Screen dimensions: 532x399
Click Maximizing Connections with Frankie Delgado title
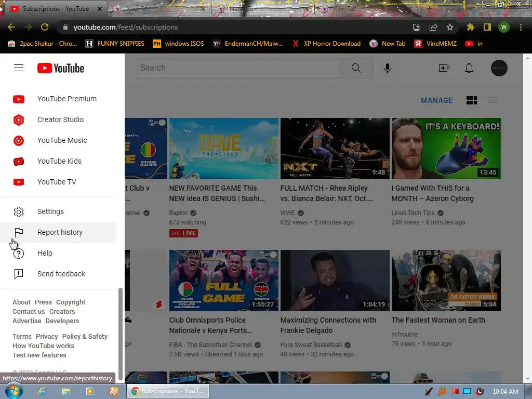pos(328,325)
